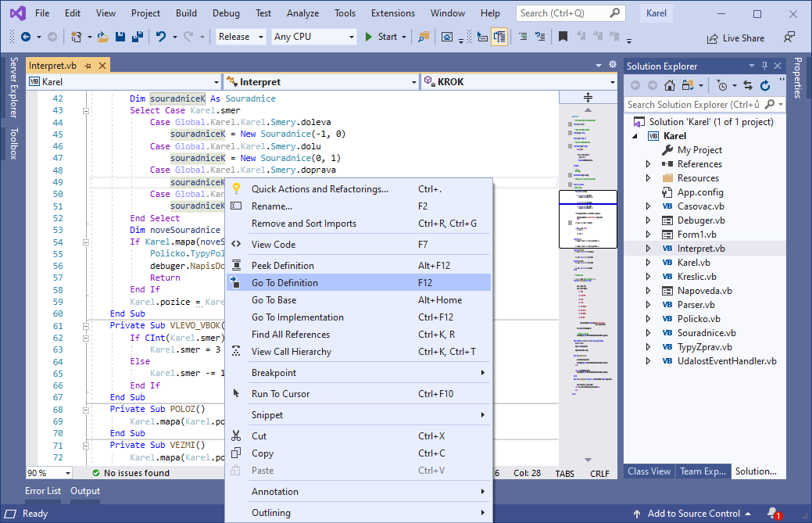This screenshot has height=523, width=812.
Task: Click the Navigate Backward arrow icon
Action: [25, 37]
